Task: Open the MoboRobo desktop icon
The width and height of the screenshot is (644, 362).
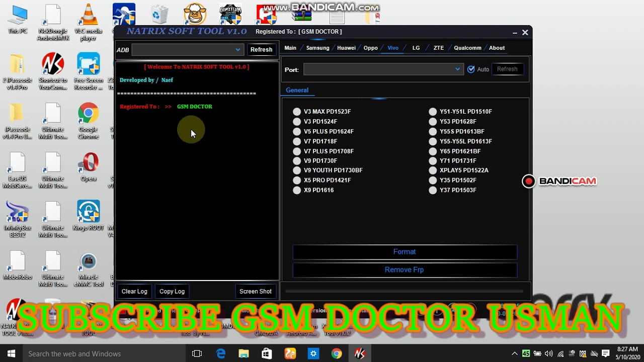Action: coord(17,265)
